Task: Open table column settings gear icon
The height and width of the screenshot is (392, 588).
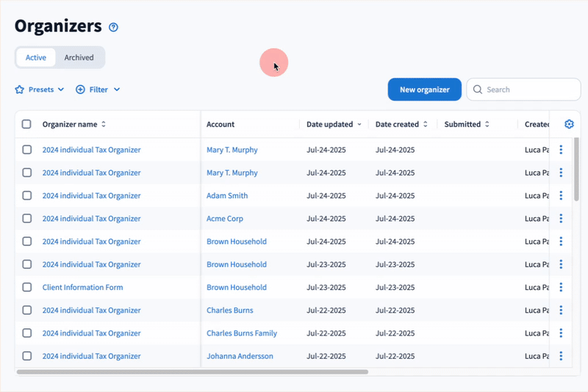Action: click(569, 124)
